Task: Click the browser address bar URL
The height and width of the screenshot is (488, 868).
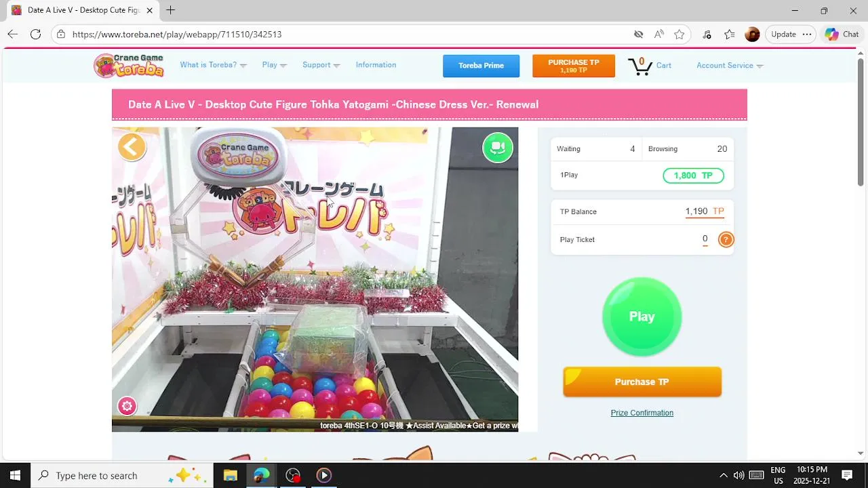Action: 177,34
